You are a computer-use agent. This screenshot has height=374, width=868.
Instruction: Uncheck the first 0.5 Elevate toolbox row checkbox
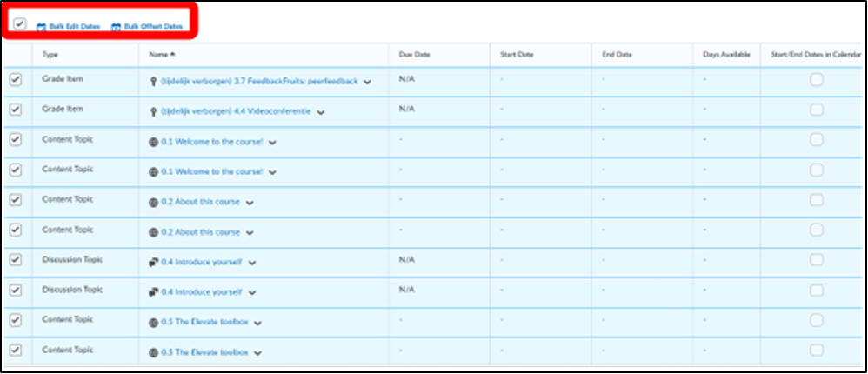(16, 320)
